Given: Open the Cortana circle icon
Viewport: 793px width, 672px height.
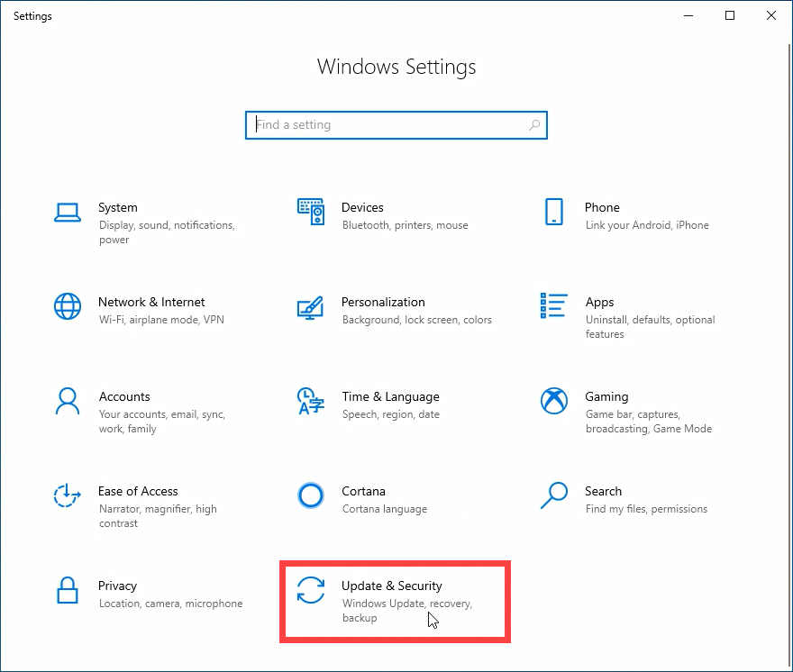Looking at the screenshot, I should [x=311, y=495].
